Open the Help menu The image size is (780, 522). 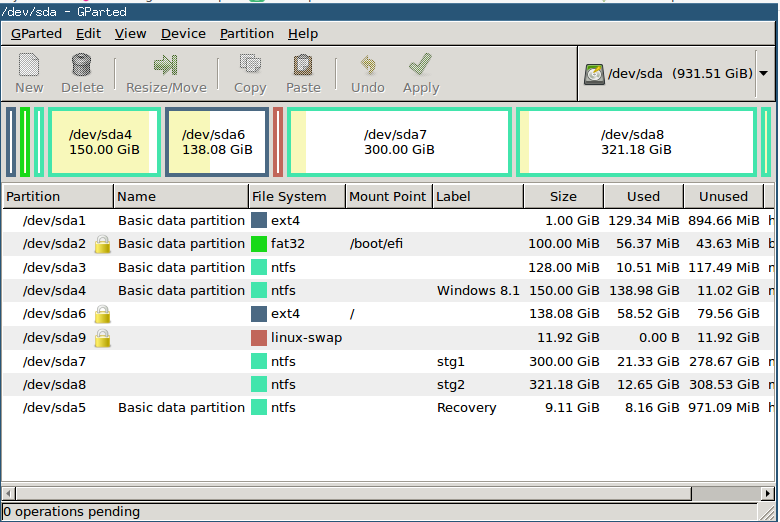(x=302, y=33)
